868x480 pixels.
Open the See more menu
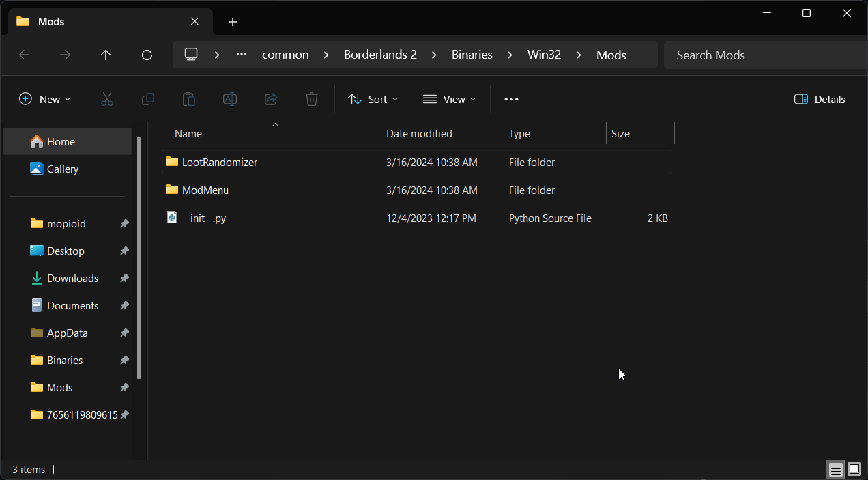(x=511, y=99)
